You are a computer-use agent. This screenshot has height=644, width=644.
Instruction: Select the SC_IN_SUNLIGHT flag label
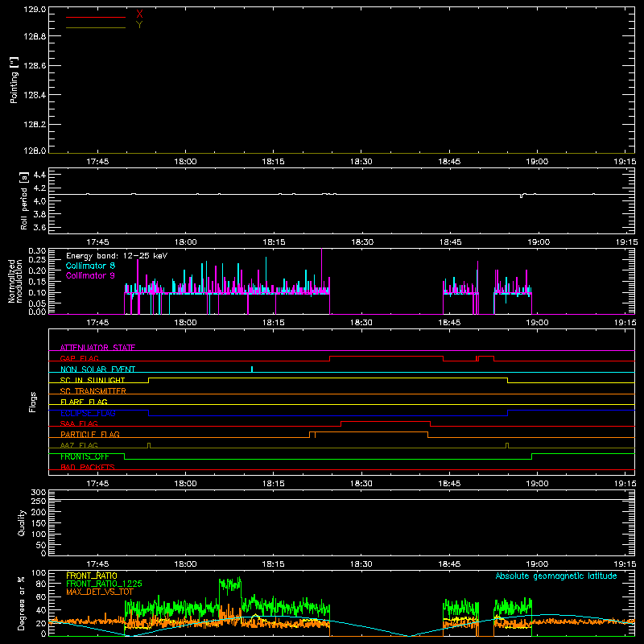pyautogui.click(x=93, y=380)
